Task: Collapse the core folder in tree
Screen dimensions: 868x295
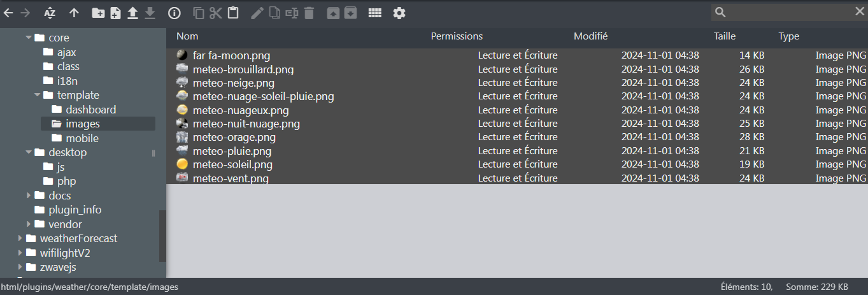Action: 28,38
